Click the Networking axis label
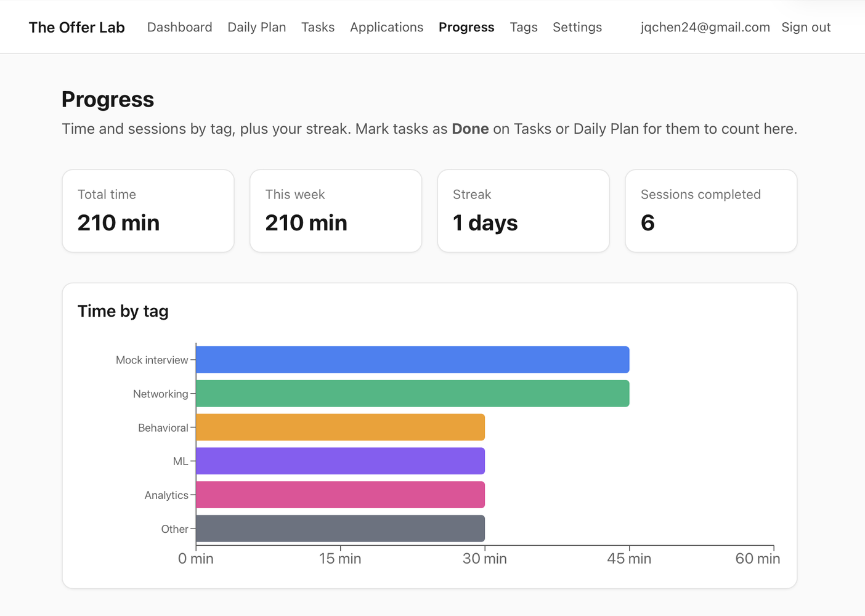This screenshot has width=865, height=616. click(161, 394)
